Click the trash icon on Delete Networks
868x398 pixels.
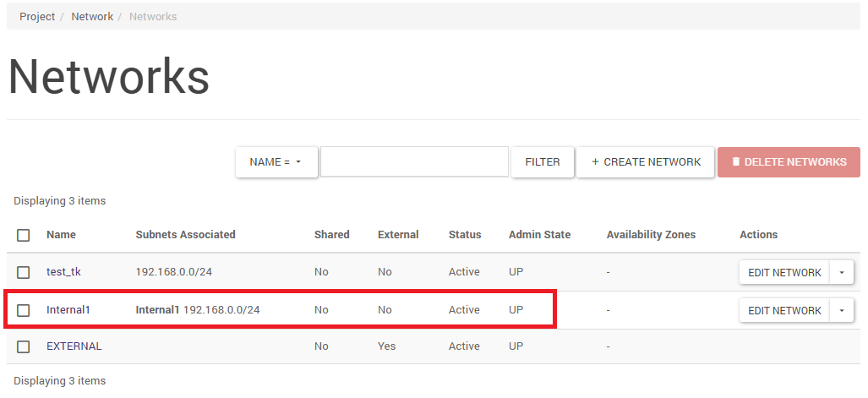pos(735,162)
